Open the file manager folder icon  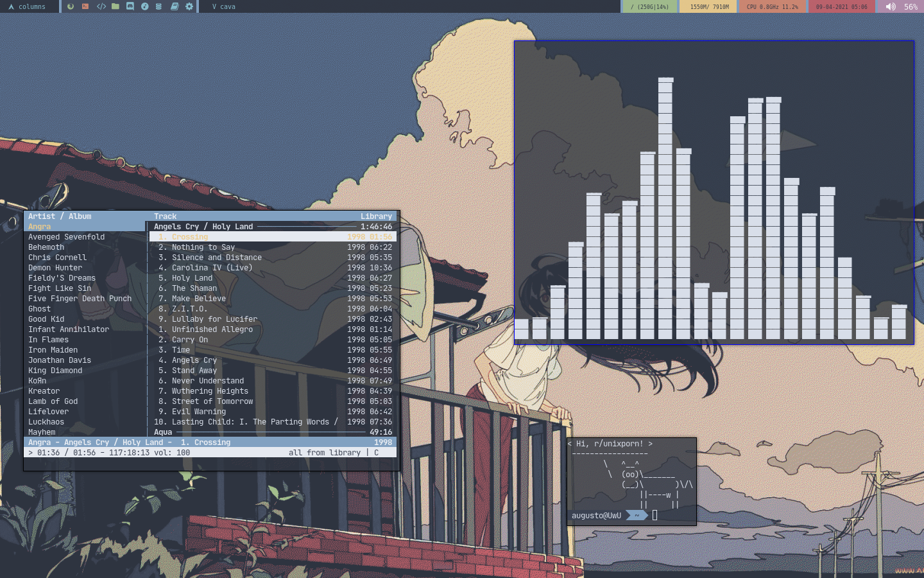click(116, 6)
